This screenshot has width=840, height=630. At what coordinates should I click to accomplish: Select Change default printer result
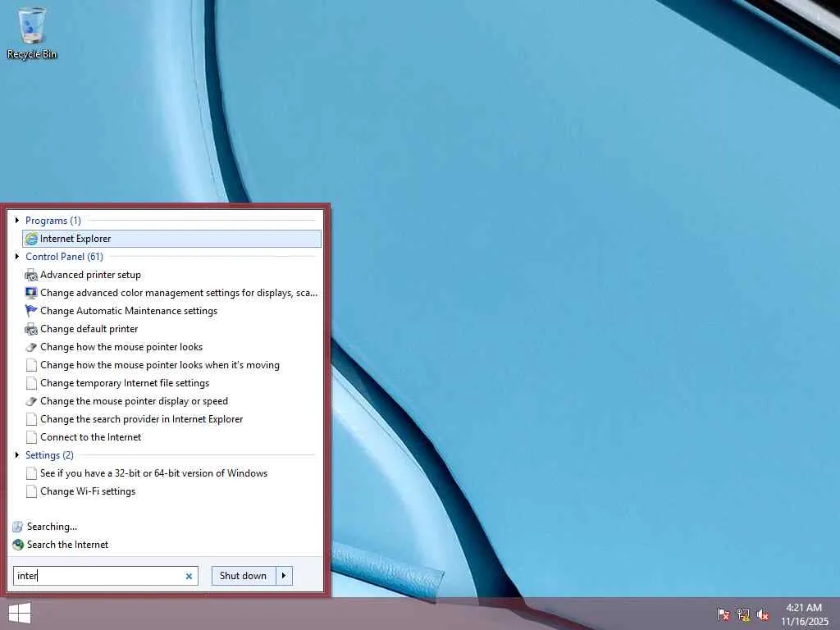click(x=171, y=329)
